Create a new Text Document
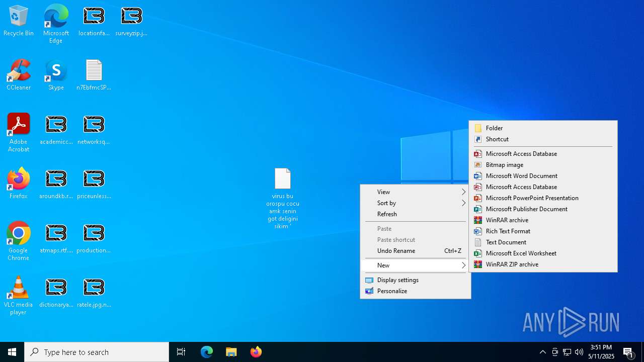The width and height of the screenshot is (644, 362). click(543, 242)
